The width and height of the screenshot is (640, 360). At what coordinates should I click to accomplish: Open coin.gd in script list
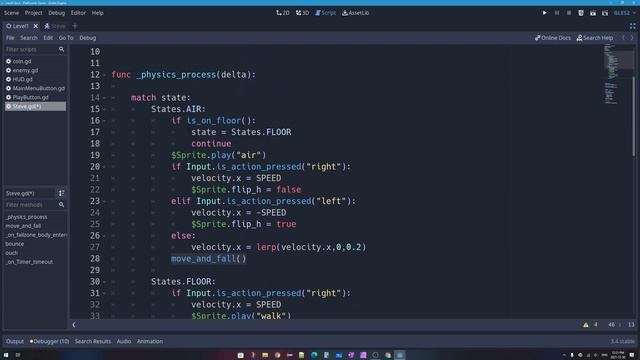[x=35, y=61]
